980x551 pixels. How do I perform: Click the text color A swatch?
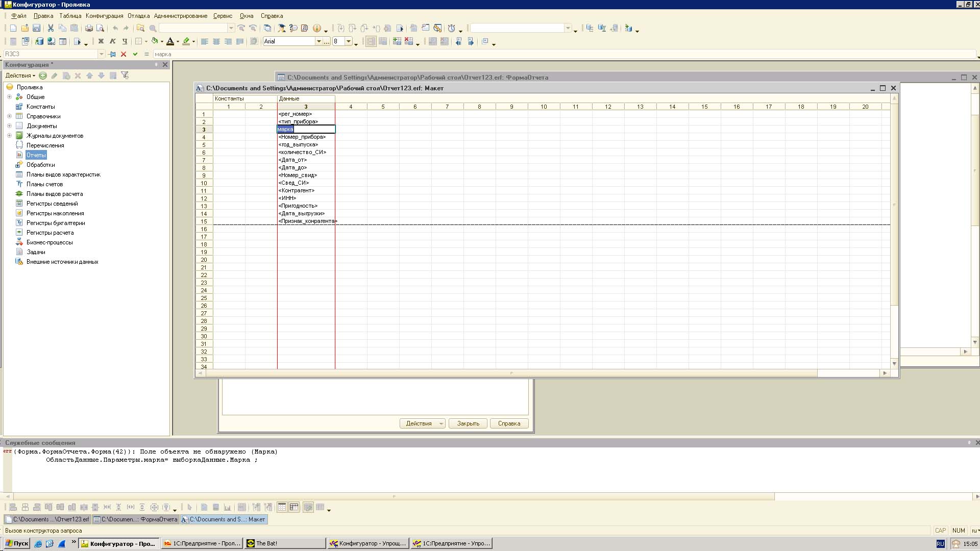170,42
